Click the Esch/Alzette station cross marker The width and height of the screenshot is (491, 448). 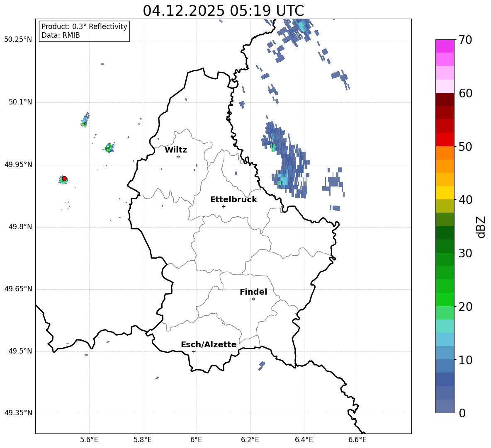click(194, 351)
